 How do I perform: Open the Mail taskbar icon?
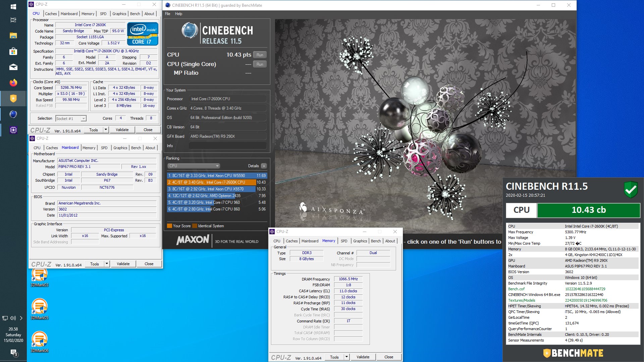[x=13, y=67]
